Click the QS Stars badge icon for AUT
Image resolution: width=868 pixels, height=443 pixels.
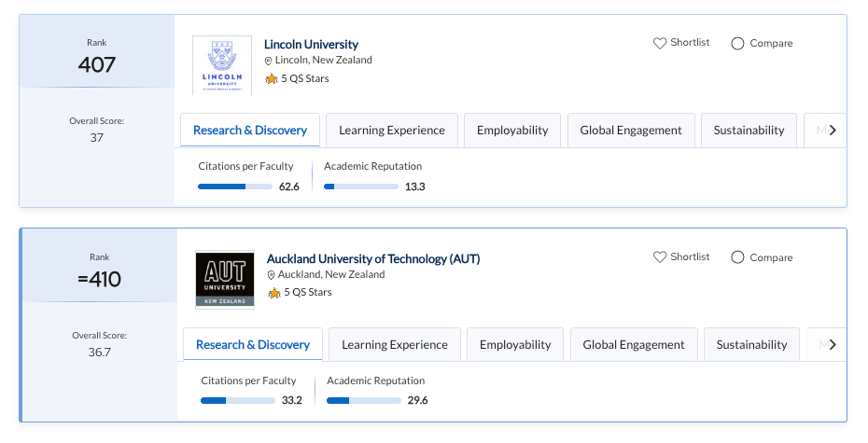274,293
